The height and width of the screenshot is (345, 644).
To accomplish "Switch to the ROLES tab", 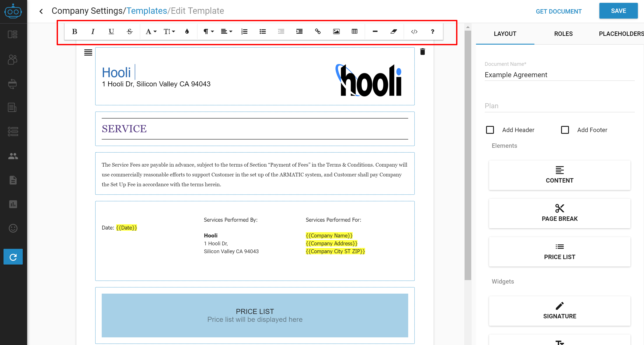I will pos(563,34).
